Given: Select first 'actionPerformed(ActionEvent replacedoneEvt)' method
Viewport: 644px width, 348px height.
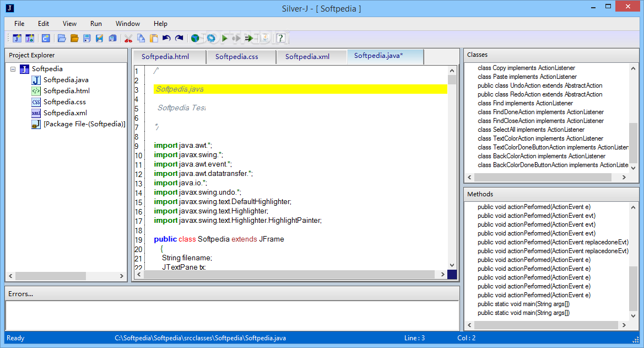Looking at the screenshot, I should [553, 242].
